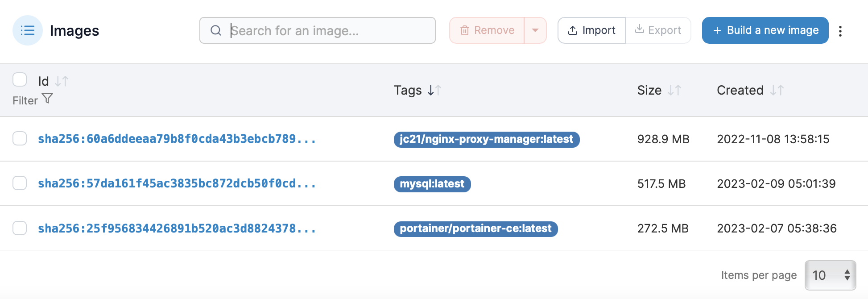Click the Tags column sort arrows

pos(434,90)
